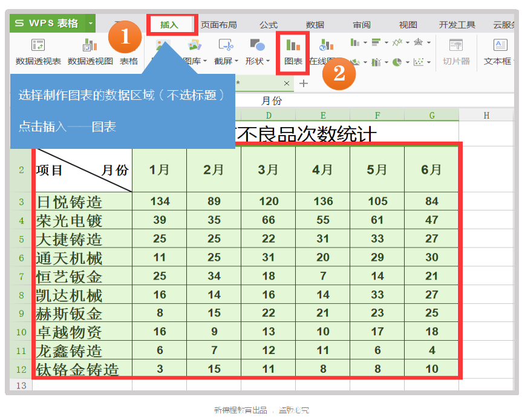The height and width of the screenshot is (420, 522).
Task: Expand the 图库 dropdown arrow
Action: coord(204,61)
